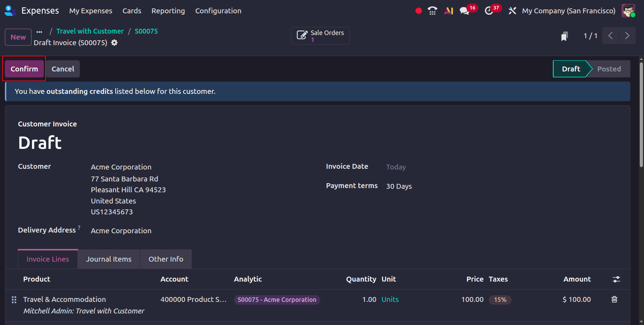This screenshot has width=644, height=325.
Task: Click the 1 / 1 record pager
Action: [x=590, y=36]
